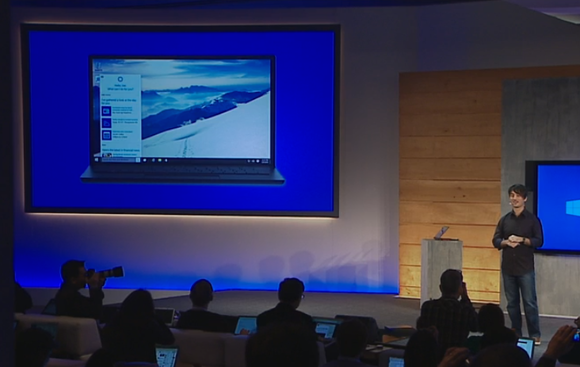The width and height of the screenshot is (580, 367).
Task: Open the Store icon on the taskbar
Action: pyautogui.click(x=166, y=160)
